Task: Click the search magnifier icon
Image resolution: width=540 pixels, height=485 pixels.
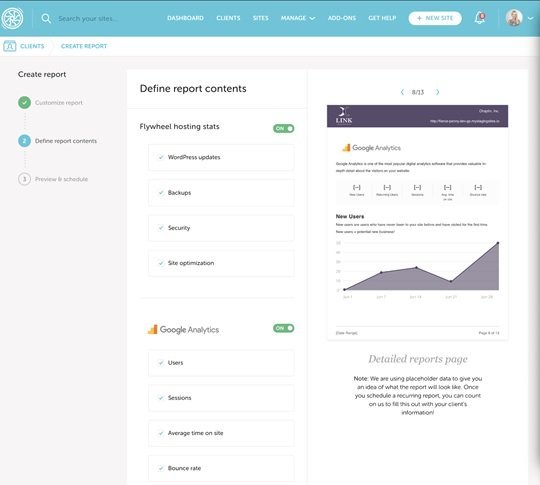Action: tap(46, 19)
